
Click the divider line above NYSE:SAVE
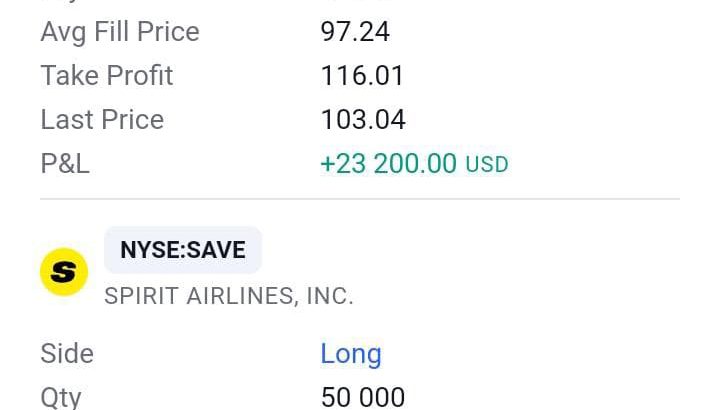pos(360,199)
